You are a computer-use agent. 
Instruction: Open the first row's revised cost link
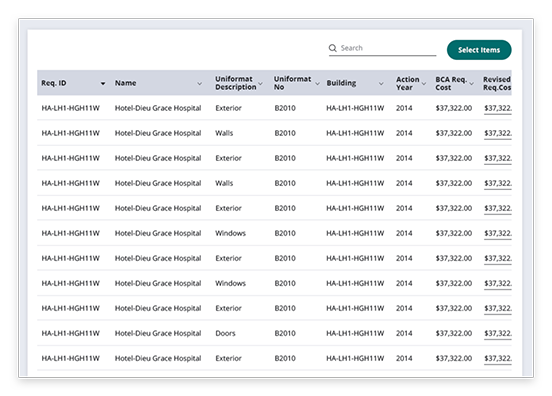[x=498, y=108]
